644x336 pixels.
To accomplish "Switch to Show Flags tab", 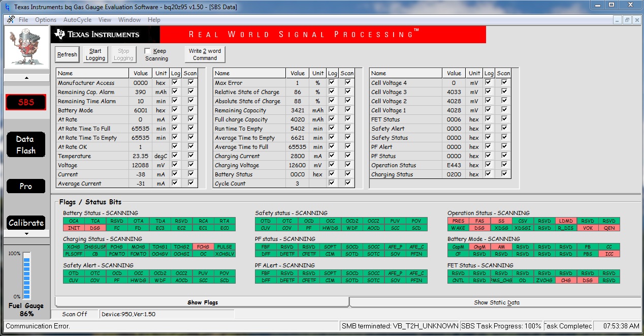I will tap(202, 302).
